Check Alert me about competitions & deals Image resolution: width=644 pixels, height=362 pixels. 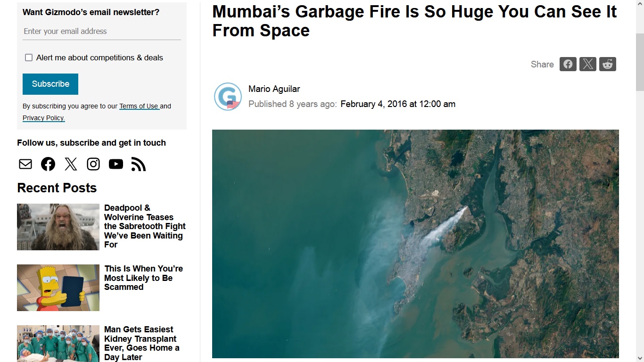point(29,58)
